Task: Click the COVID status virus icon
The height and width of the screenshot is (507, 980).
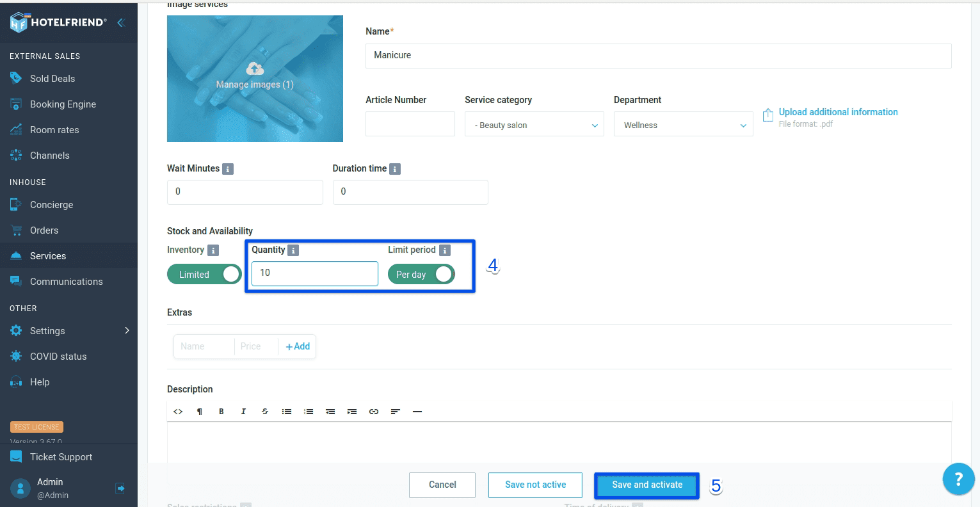Action: point(16,356)
